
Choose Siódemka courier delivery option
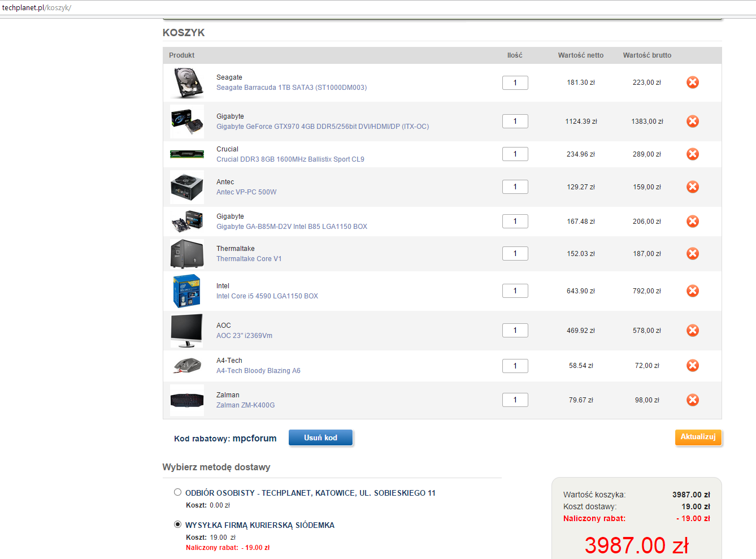pyautogui.click(x=177, y=525)
